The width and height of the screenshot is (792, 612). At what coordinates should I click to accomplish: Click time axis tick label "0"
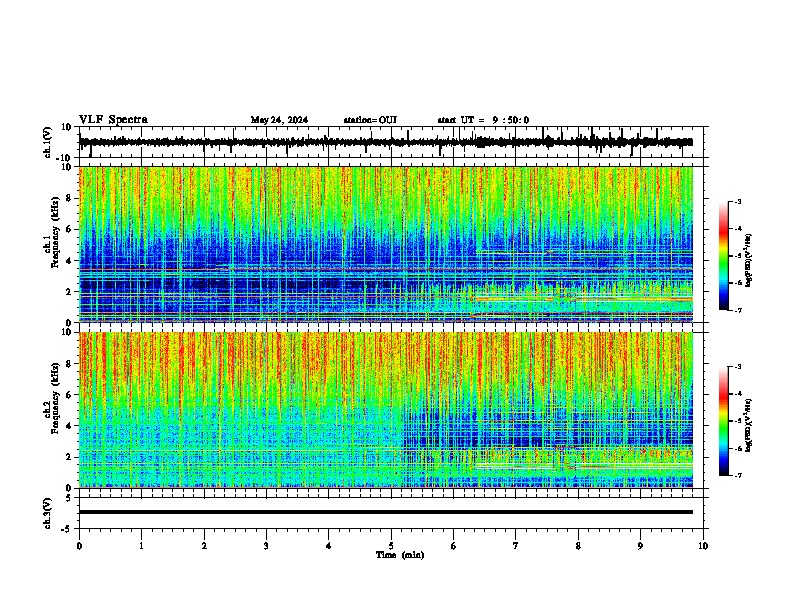[79, 546]
